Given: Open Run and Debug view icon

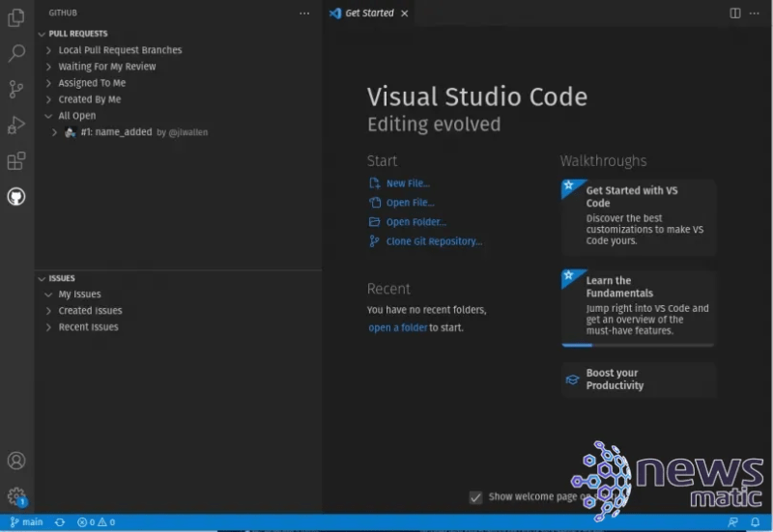Looking at the screenshot, I should tap(16, 126).
